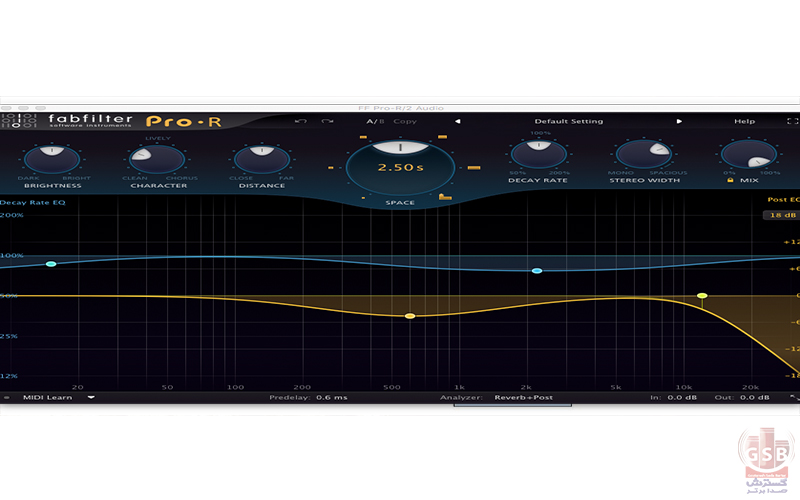Select next preset with right arrow
Screen dimensions: 800x500
[x=679, y=122]
